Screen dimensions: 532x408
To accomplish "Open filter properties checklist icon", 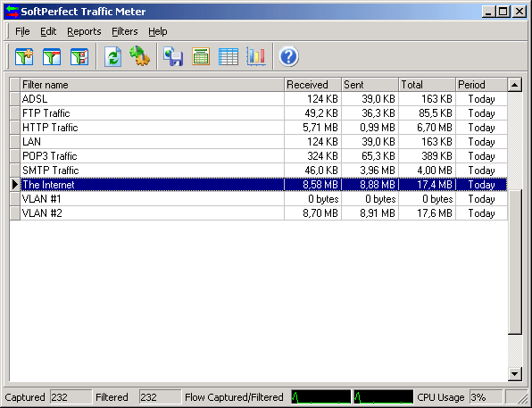I will click(79, 56).
